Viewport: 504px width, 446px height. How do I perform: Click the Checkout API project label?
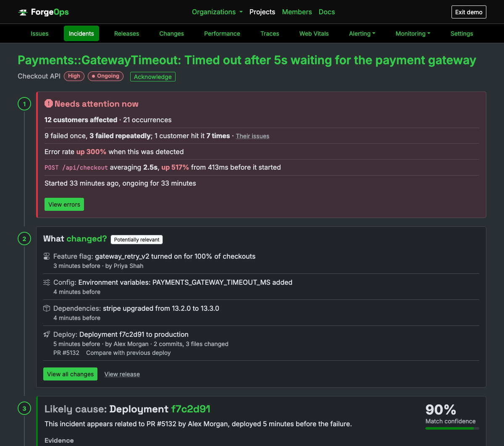(x=39, y=76)
